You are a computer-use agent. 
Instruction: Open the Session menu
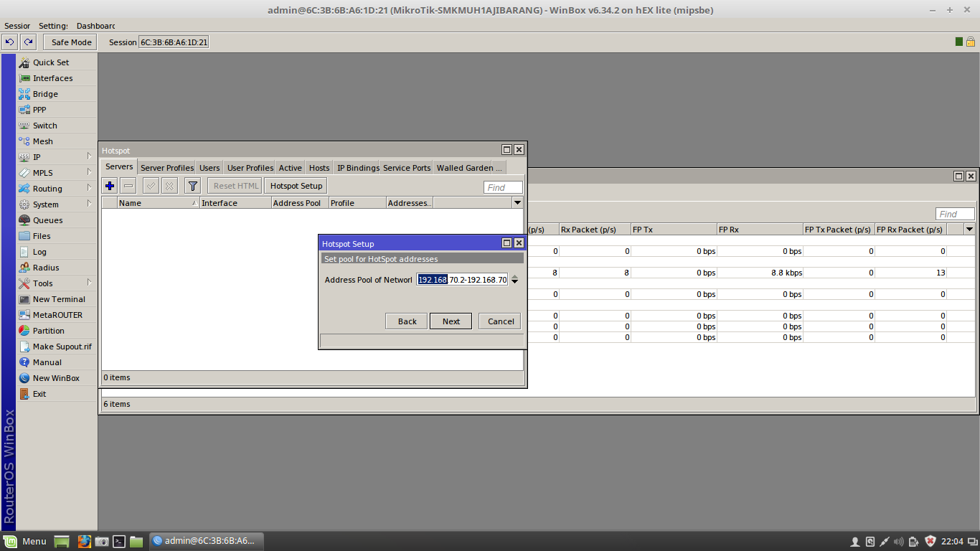[17, 26]
